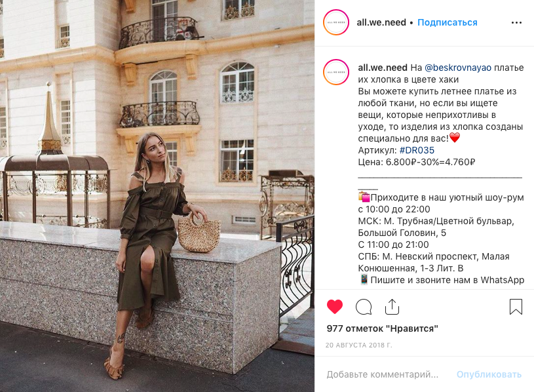This screenshot has width=534, height=392.
Task: View the 977 likes list
Action: tap(382, 328)
